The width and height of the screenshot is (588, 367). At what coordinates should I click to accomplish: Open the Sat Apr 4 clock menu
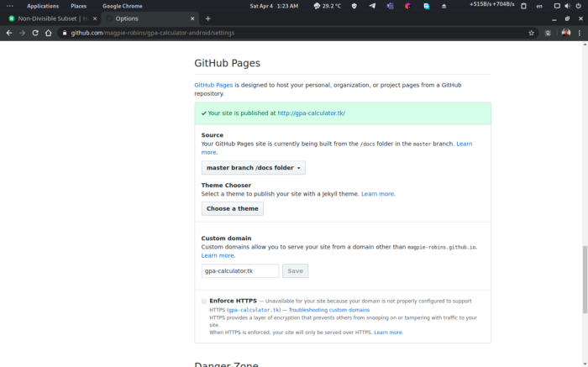pyautogui.click(x=274, y=6)
